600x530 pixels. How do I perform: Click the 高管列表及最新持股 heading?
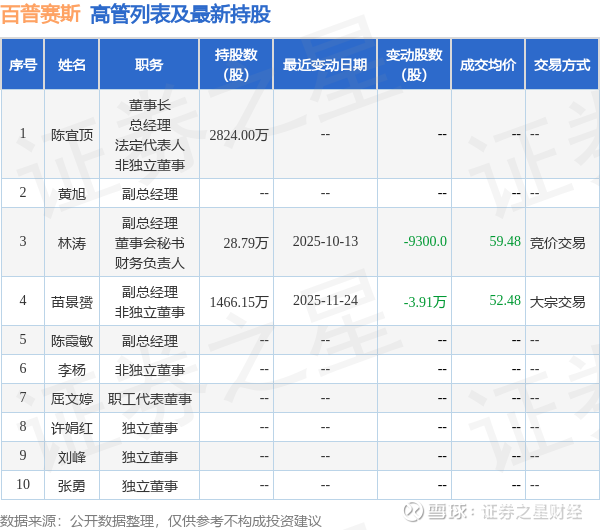pos(180,15)
